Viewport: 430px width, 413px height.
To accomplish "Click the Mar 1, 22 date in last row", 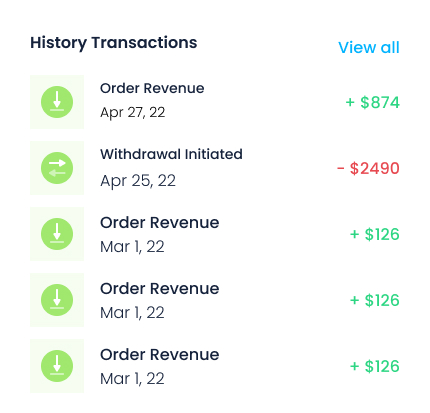I will pyautogui.click(x=132, y=379).
